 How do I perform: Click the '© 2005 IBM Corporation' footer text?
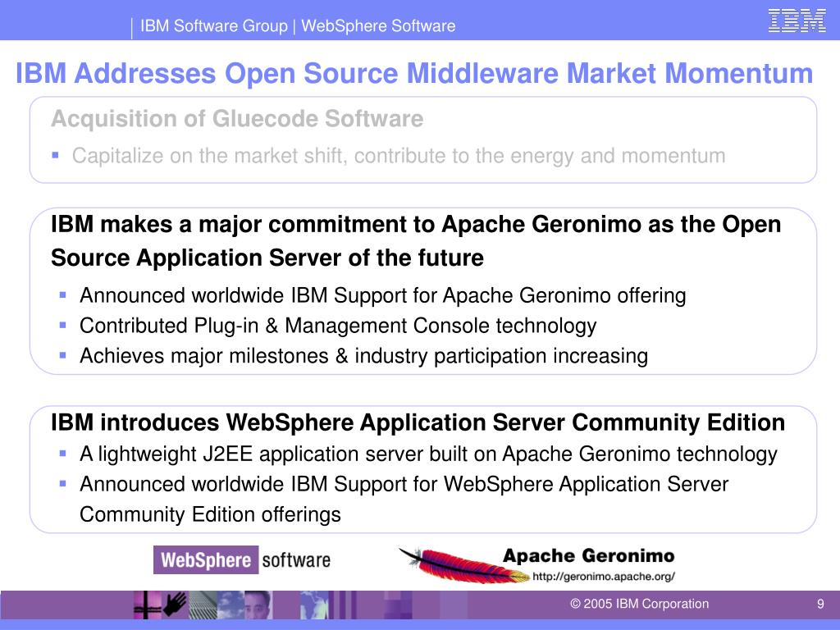639,604
